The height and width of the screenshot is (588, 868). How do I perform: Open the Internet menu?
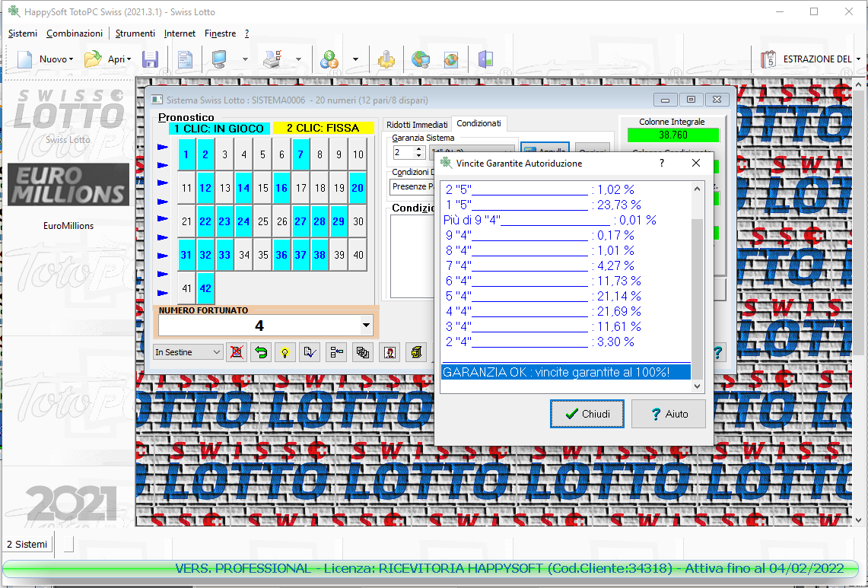click(x=180, y=33)
